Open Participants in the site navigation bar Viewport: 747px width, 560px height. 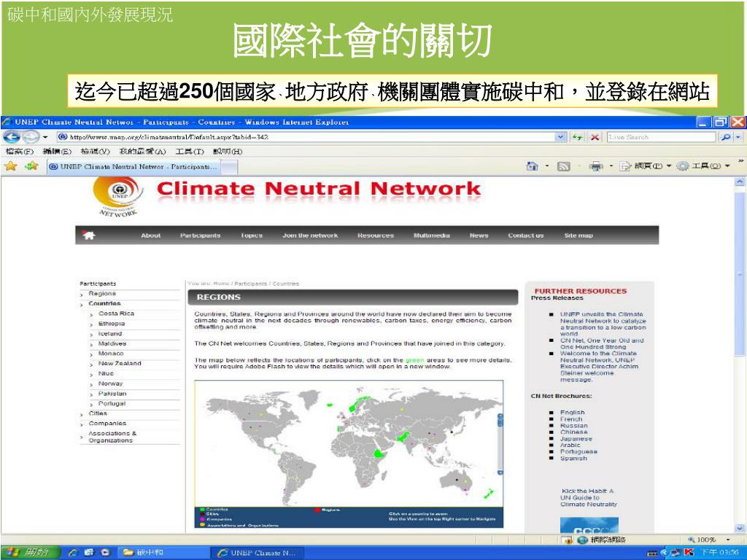point(200,236)
